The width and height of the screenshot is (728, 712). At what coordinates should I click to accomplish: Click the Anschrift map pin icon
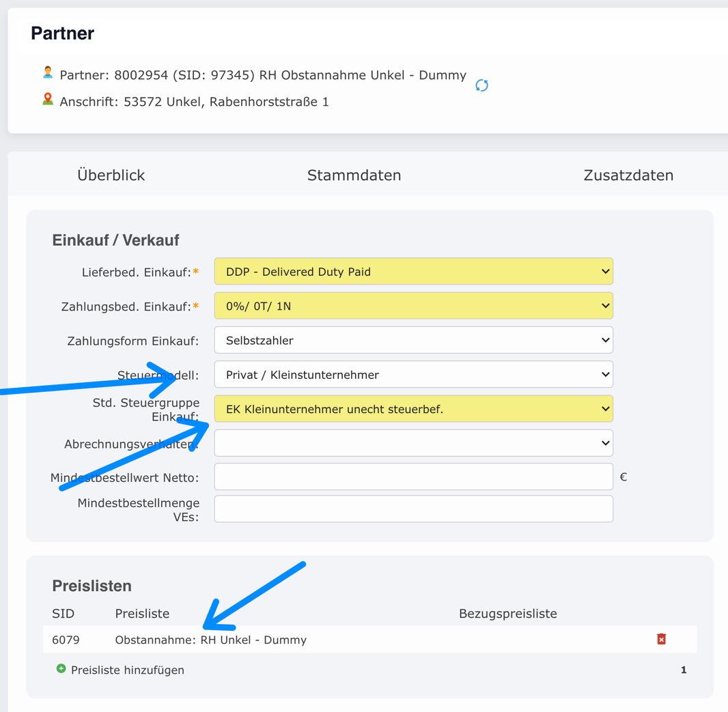coord(48,100)
